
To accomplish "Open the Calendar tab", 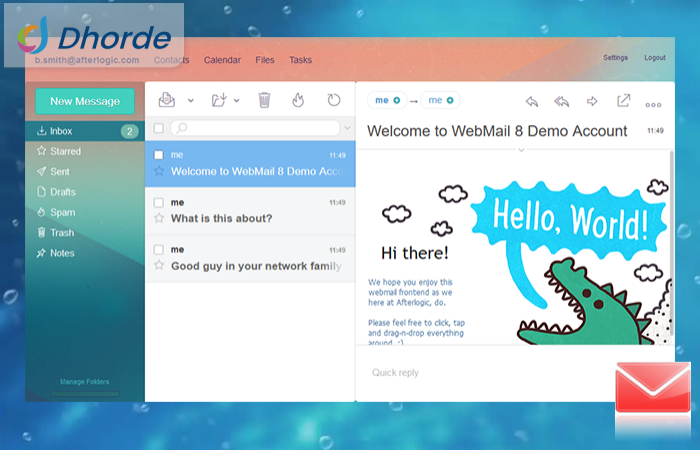I will point(222,60).
